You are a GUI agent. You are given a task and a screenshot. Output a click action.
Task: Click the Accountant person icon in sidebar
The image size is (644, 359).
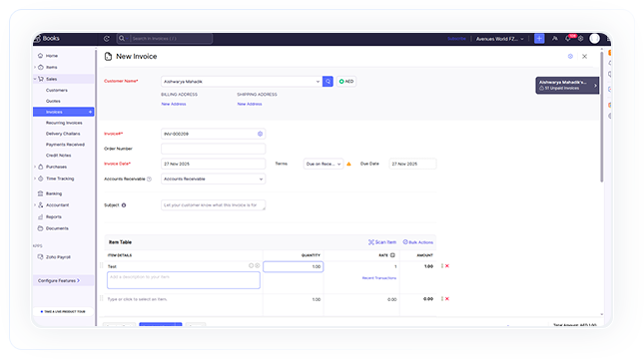click(x=41, y=204)
